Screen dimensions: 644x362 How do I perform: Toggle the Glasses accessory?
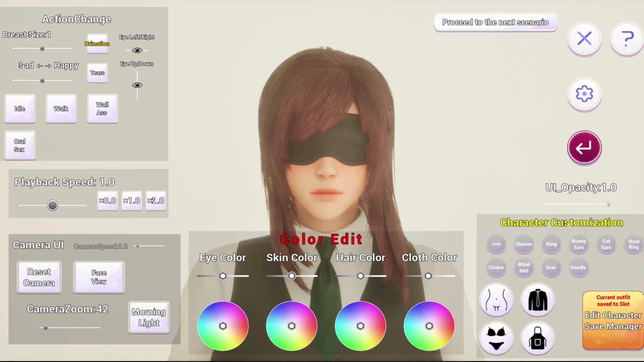524,244
